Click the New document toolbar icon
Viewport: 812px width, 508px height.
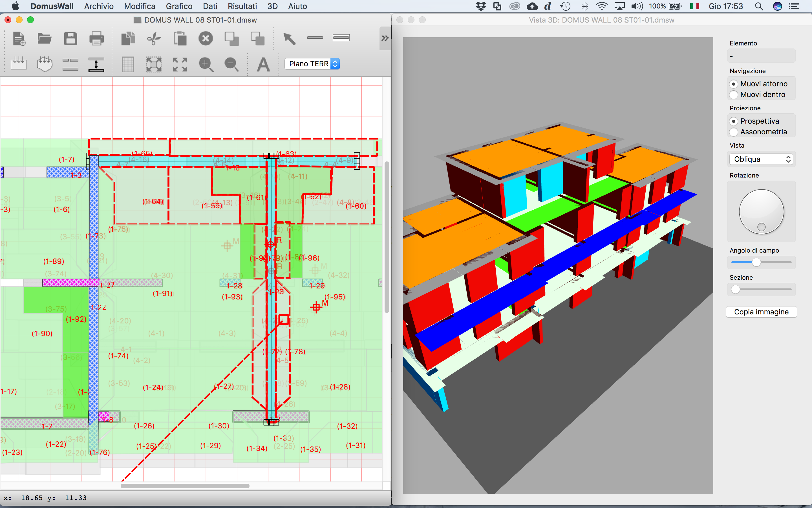[x=19, y=38]
